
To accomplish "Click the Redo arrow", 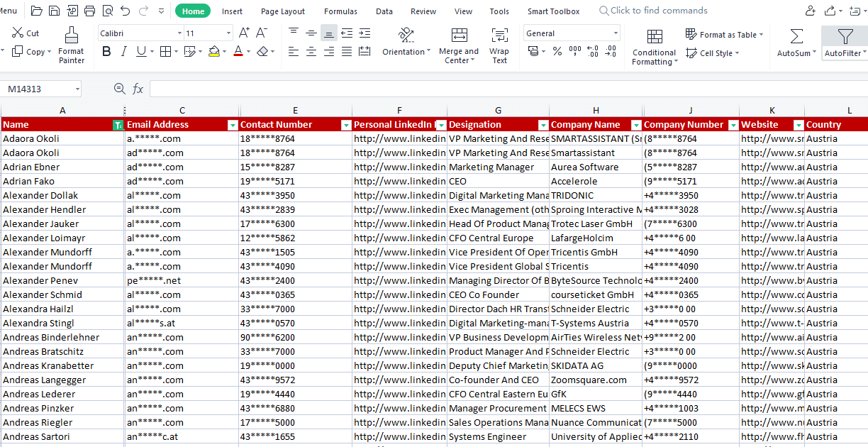I will coord(144,11).
